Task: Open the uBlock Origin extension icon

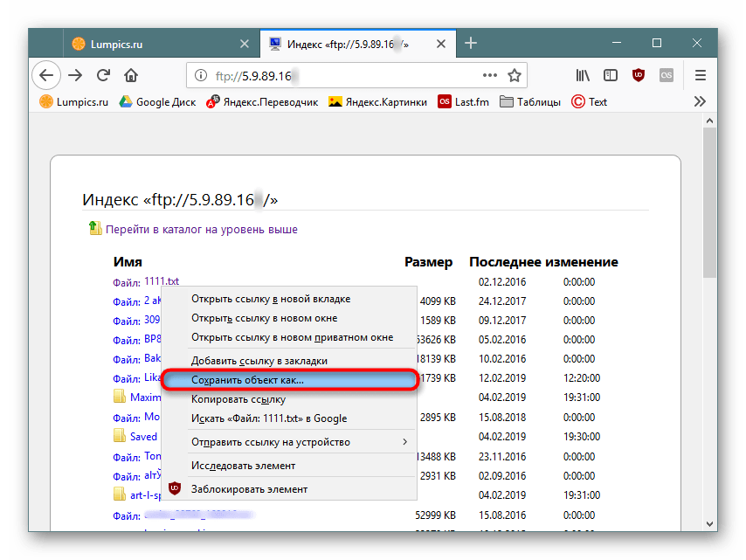Action: 639,75
